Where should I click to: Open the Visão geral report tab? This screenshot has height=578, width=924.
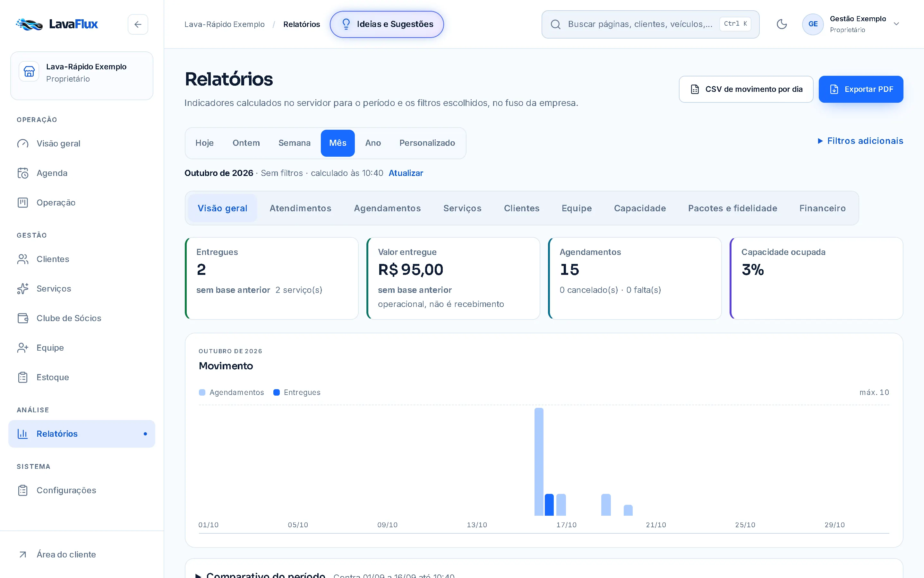[222, 208]
